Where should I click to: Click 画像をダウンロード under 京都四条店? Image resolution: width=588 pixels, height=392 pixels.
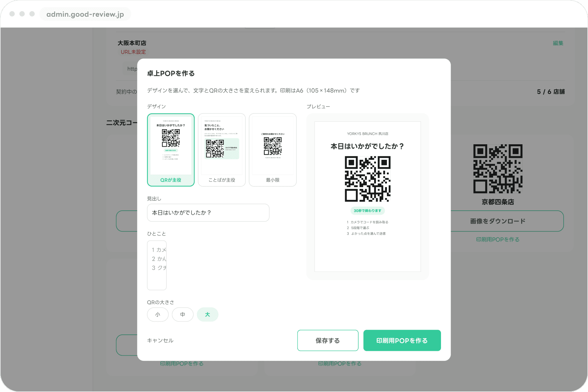point(498,221)
